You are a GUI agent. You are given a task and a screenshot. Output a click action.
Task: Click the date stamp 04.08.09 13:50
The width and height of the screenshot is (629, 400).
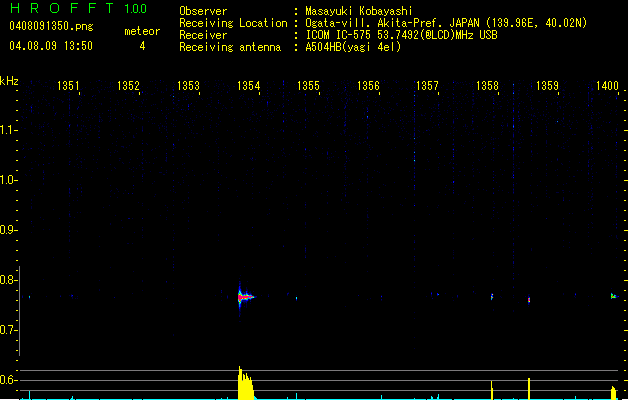click(51, 46)
